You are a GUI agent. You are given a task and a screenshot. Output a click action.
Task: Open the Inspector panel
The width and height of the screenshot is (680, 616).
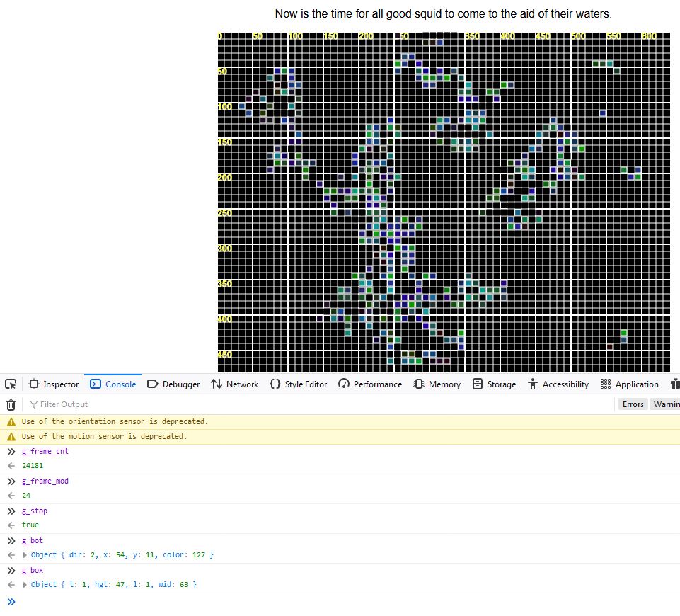click(54, 384)
